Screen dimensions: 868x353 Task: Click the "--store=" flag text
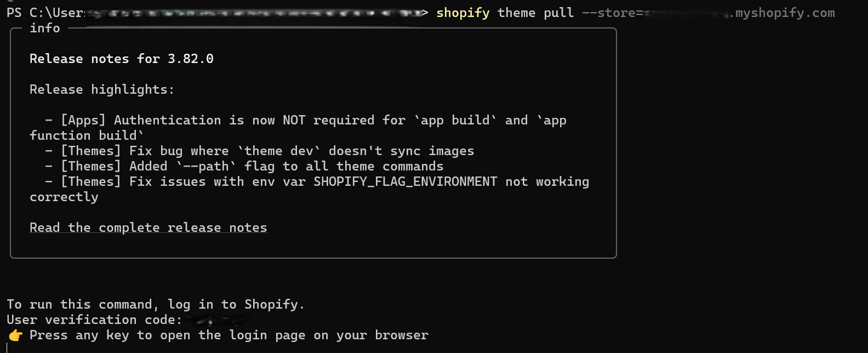(x=612, y=13)
